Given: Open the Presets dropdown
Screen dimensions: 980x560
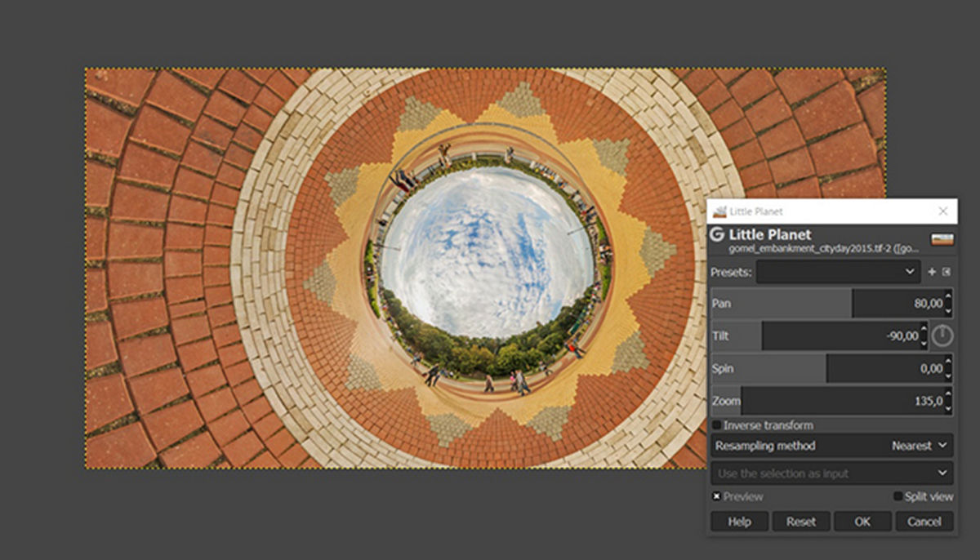Looking at the screenshot, I should pos(837,271).
